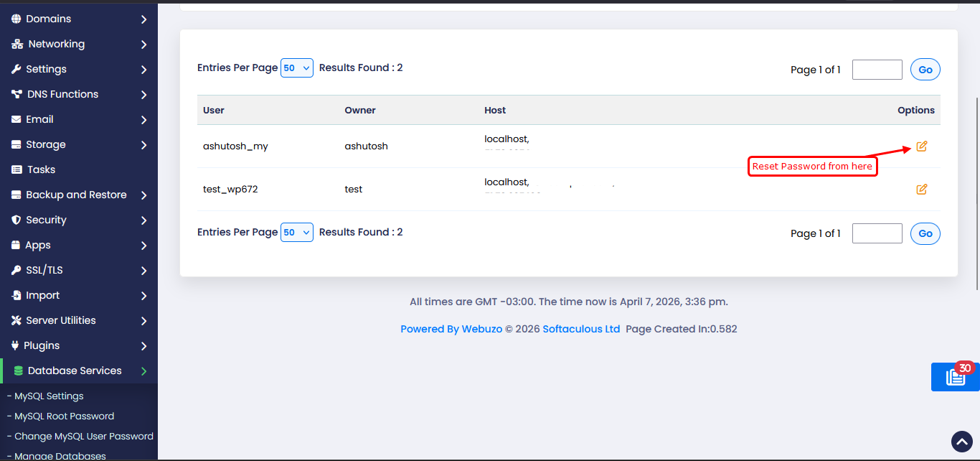980x461 pixels.
Task: Click edit icon for test_wp672 user
Action: (922, 190)
